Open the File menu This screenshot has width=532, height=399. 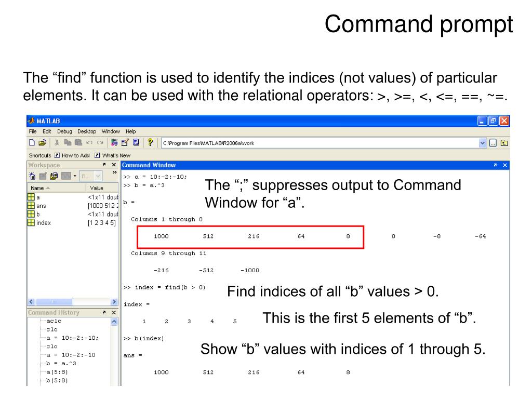(x=33, y=131)
